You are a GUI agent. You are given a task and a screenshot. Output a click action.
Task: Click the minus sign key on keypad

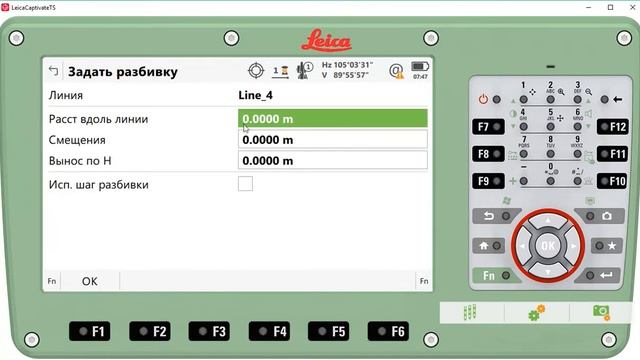[x=524, y=181]
